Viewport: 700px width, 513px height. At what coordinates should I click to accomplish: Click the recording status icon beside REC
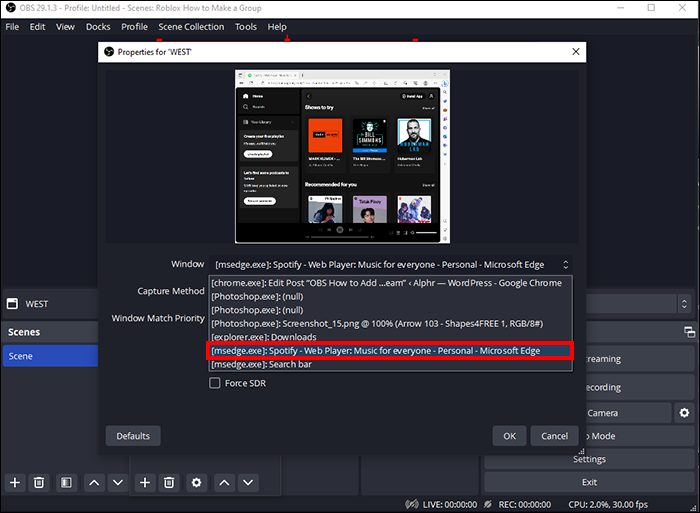click(x=488, y=505)
